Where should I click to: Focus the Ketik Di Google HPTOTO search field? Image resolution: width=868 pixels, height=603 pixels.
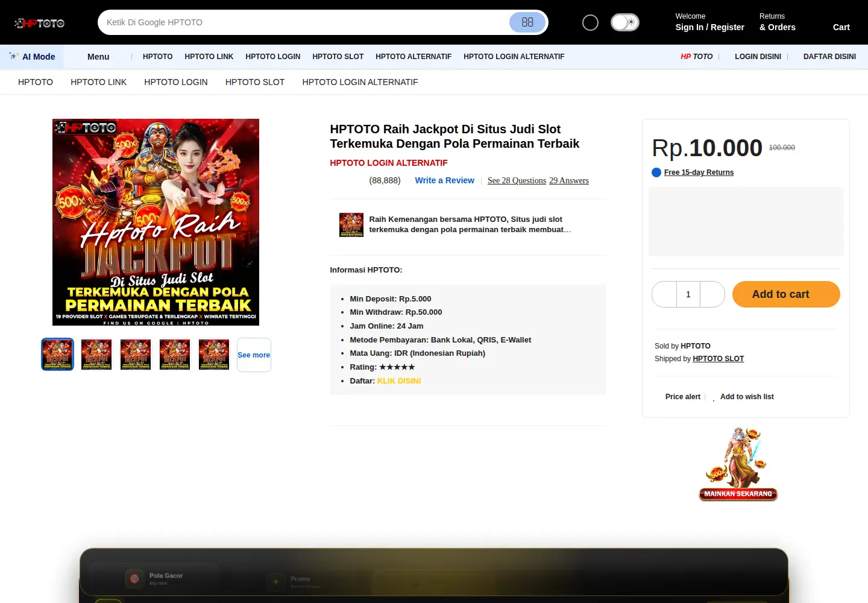pos(304,22)
